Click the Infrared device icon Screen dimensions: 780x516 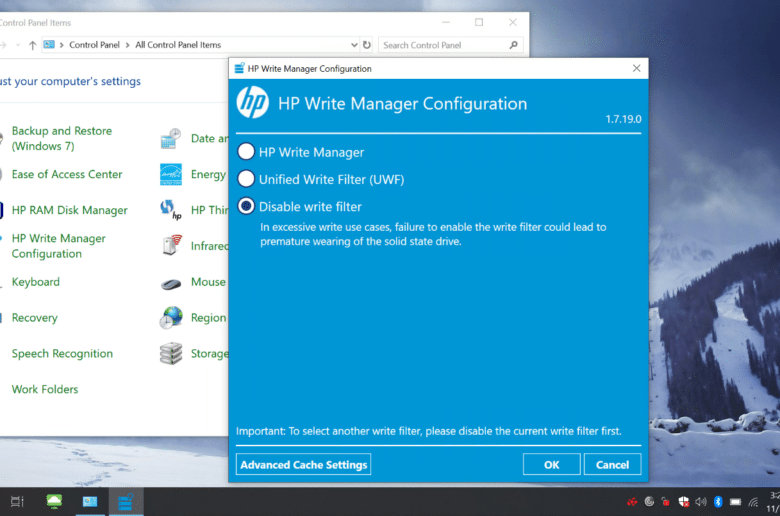172,245
